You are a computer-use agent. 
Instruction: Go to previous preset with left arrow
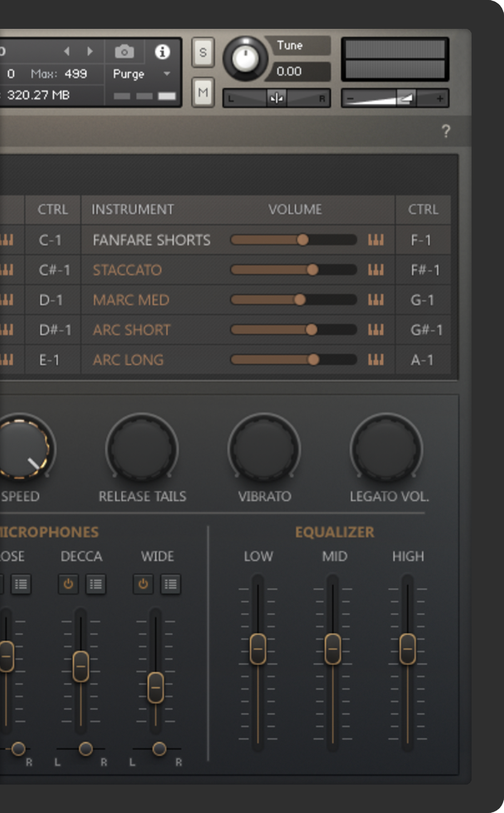click(67, 52)
